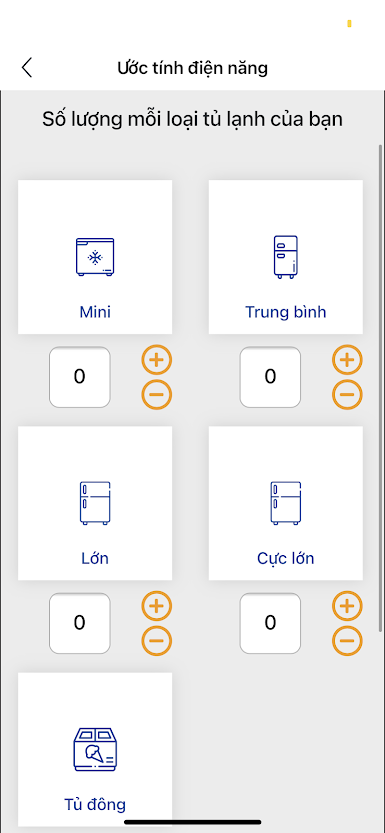Tap the Cực lớn refrigerator icon
This screenshot has width=385, height=833.
pos(286,503)
